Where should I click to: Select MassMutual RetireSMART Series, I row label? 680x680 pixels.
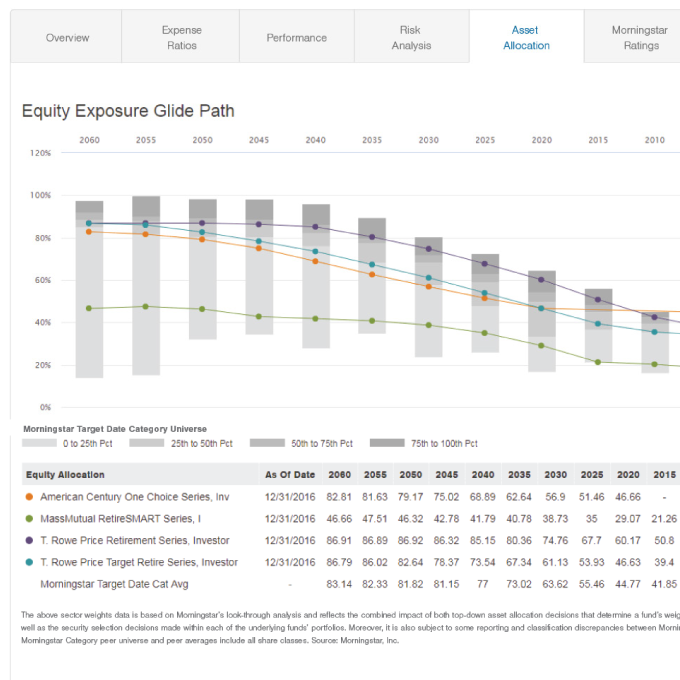coord(121,518)
